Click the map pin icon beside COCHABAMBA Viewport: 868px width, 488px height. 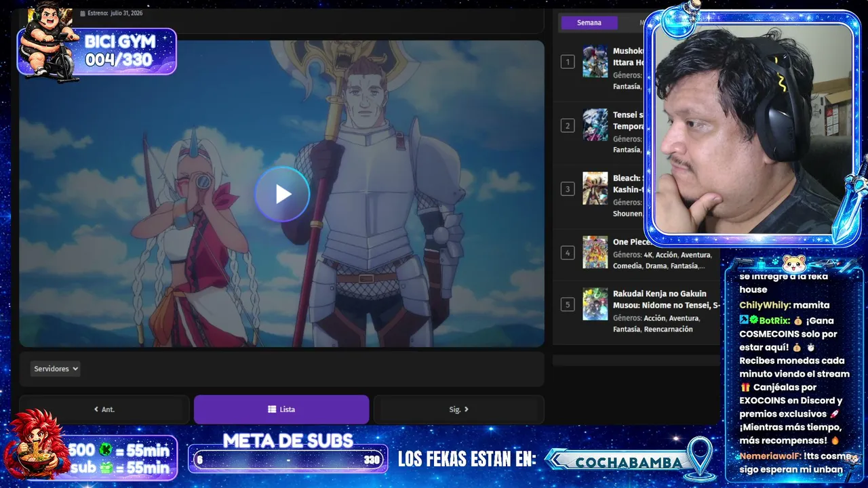pyautogui.click(x=701, y=457)
